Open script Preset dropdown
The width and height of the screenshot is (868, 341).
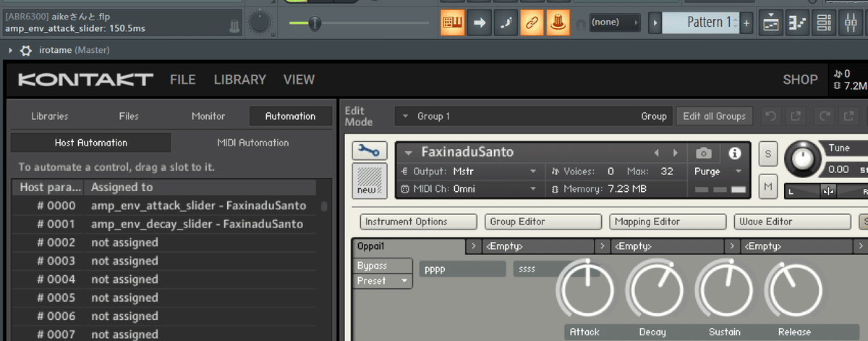383,281
